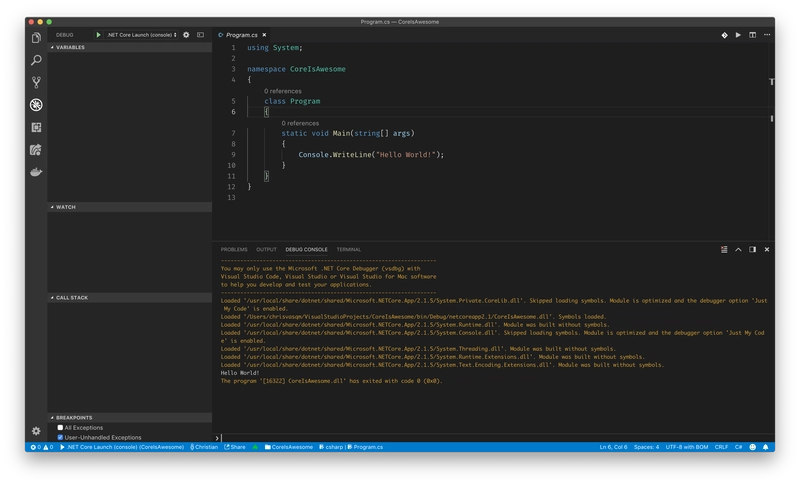Run code with the editor title play icon
The width and height of the screenshot is (800, 485).
pyautogui.click(x=738, y=35)
